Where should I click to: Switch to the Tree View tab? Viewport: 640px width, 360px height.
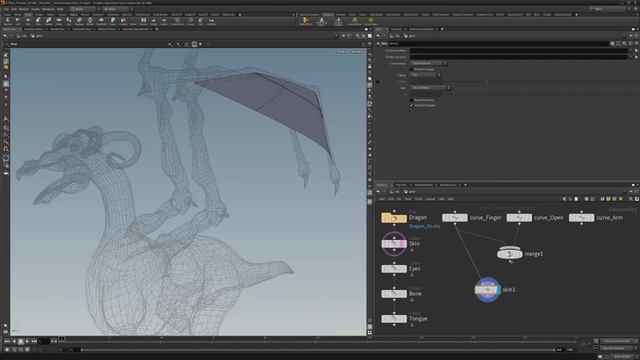[402, 185]
